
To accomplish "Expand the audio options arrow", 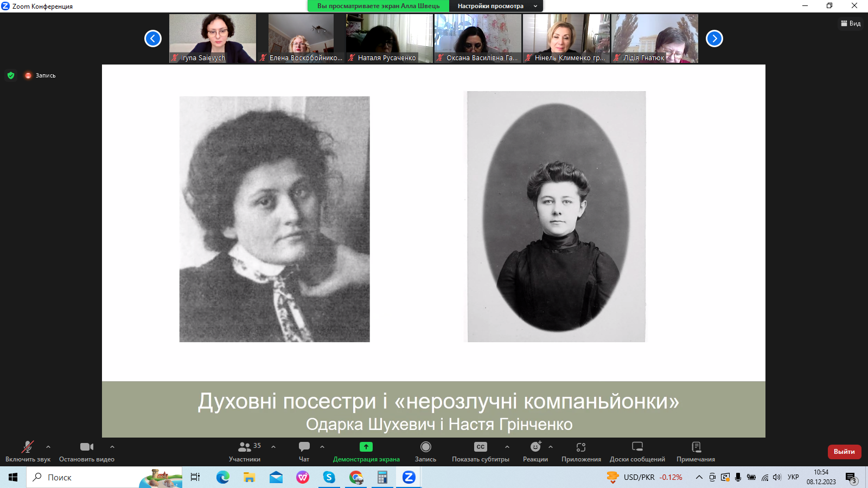I will click(x=48, y=447).
